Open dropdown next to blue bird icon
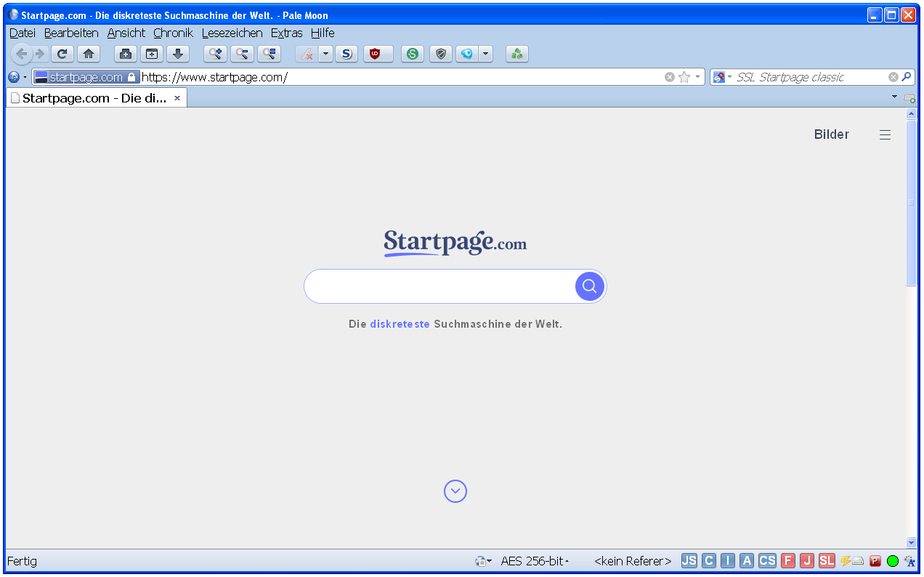924x577 pixels. pos(486,54)
